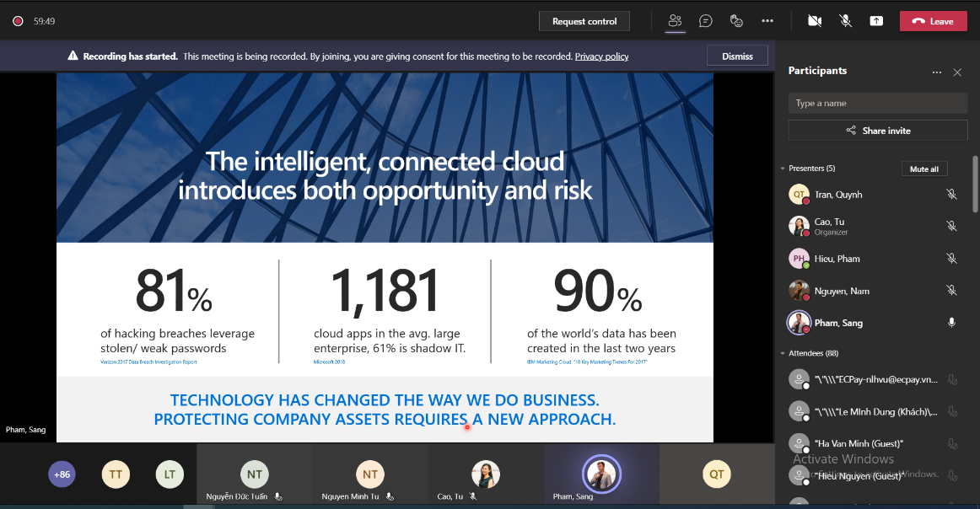Screen dimensions: 980x509
Task: Select the name "Tran, Quynh" in Presenters
Action: coord(838,194)
